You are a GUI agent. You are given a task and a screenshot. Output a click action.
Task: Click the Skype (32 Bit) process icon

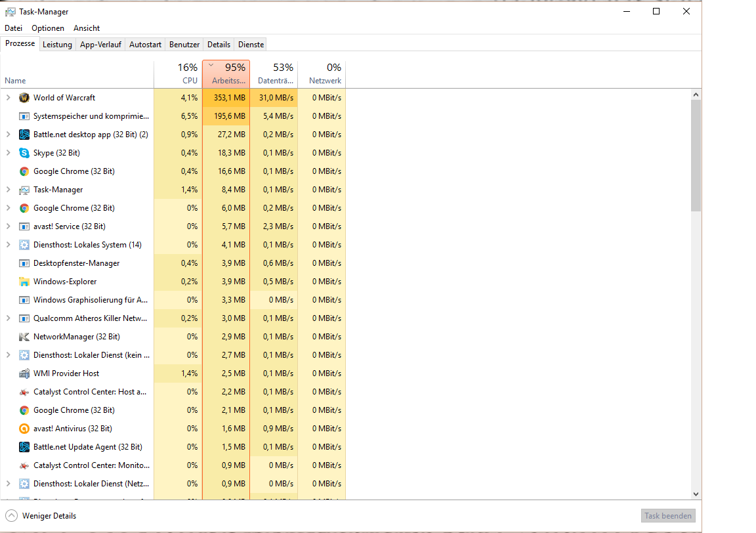[24, 153]
